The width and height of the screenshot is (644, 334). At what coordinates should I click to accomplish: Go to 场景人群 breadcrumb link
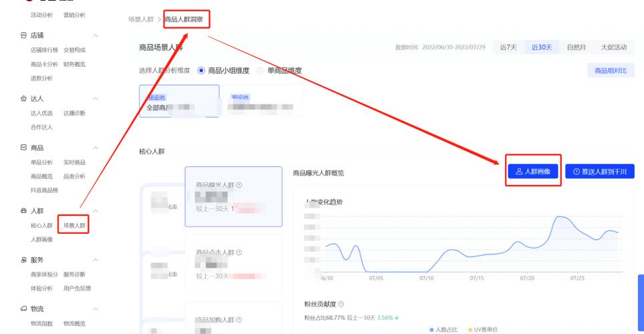click(141, 19)
